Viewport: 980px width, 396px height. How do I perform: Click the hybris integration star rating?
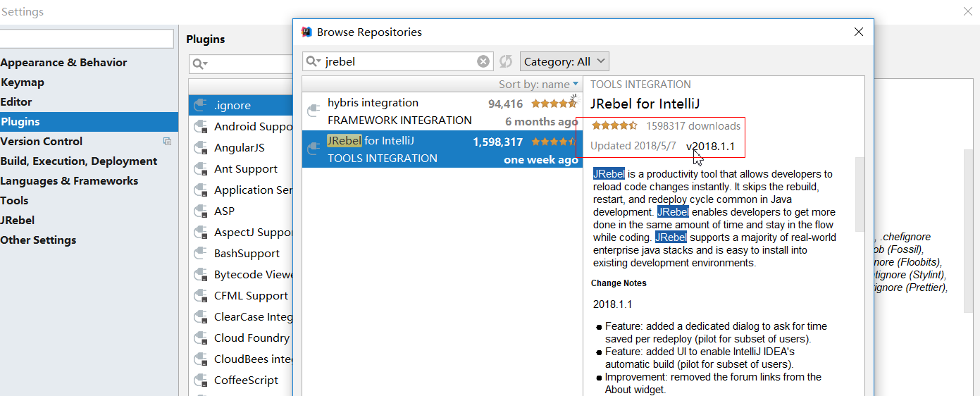pyautogui.click(x=554, y=104)
